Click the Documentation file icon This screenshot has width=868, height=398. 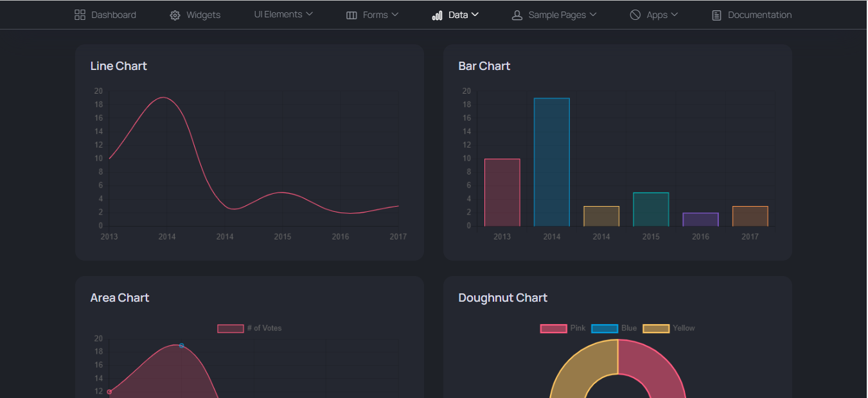(716, 15)
